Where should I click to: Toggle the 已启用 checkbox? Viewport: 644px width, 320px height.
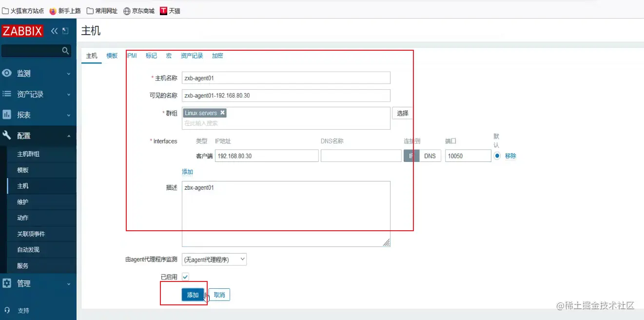click(185, 277)
